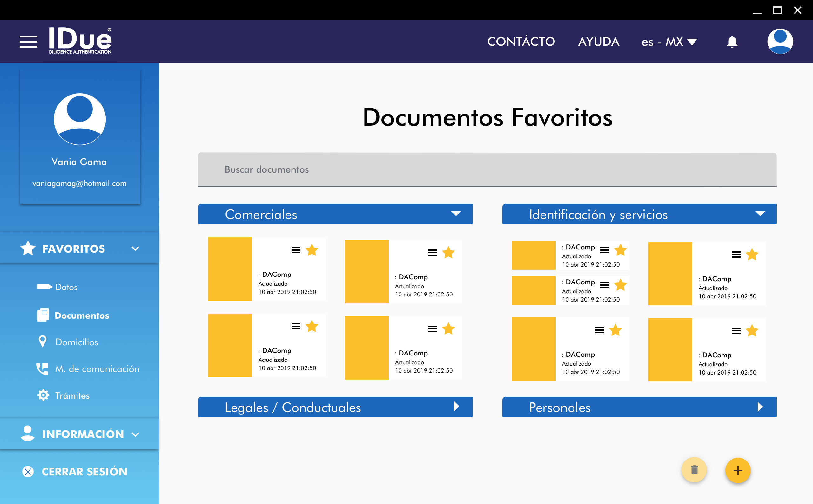This screenshot has width=813, height=504.
Task: Collapse the FAVORITOS sidebar menu
Action: click(135, 249)
